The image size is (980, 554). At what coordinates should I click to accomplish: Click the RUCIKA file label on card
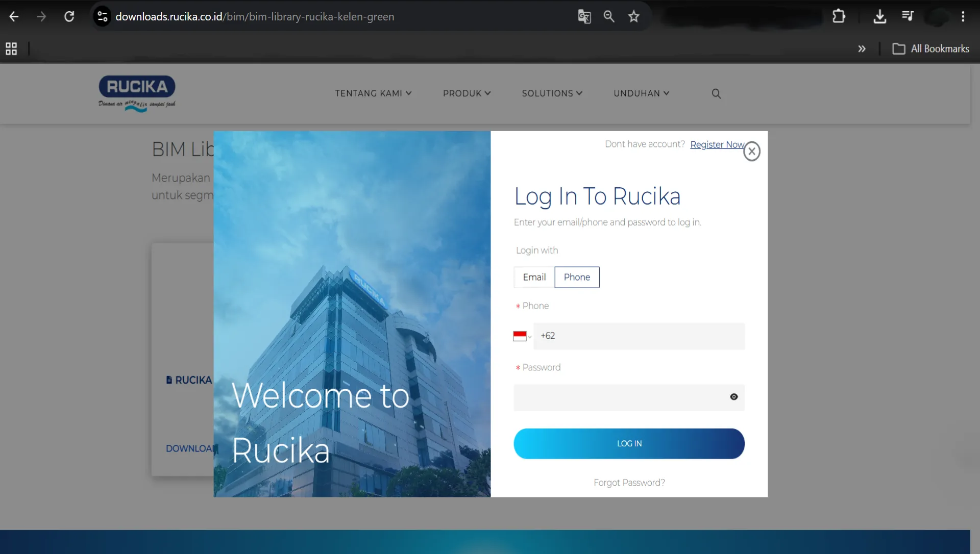[189, 380]
